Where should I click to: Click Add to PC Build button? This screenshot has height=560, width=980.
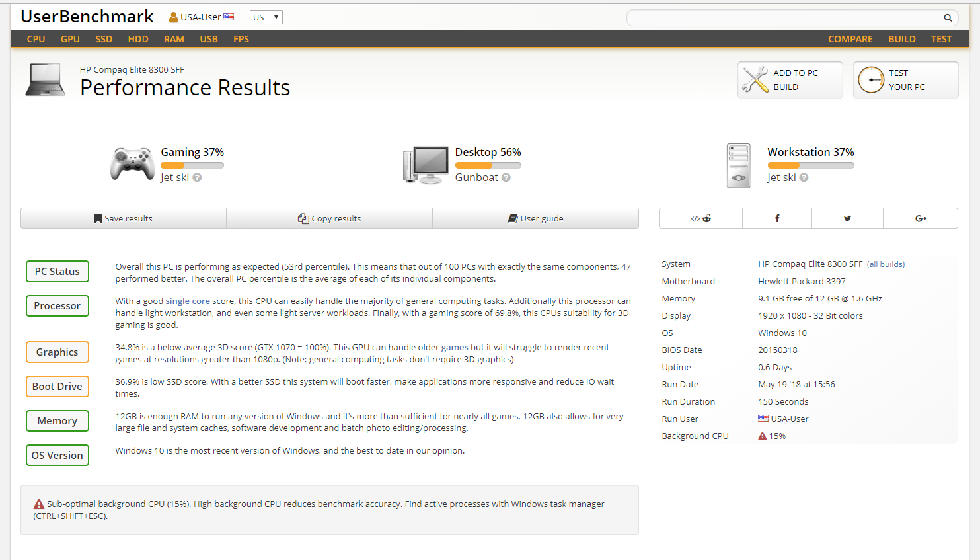790,80
